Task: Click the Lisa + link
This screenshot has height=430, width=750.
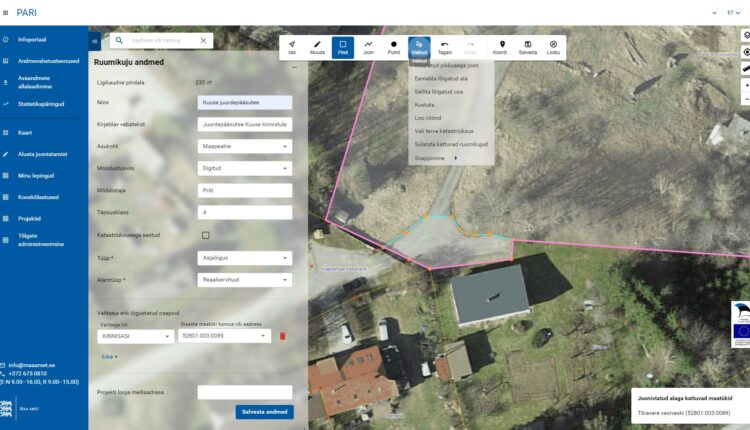Action: pyautogui.click(x=110, y=356)
